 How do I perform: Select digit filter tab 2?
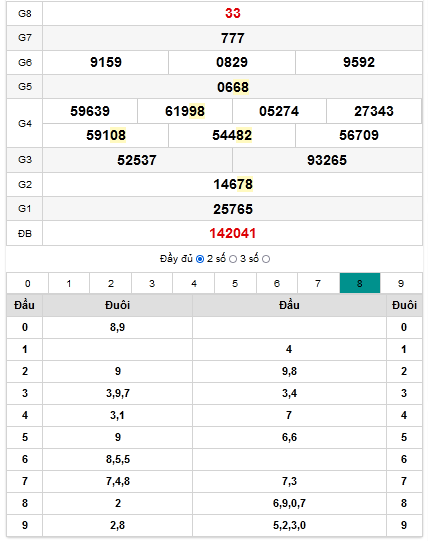[110, 283]
